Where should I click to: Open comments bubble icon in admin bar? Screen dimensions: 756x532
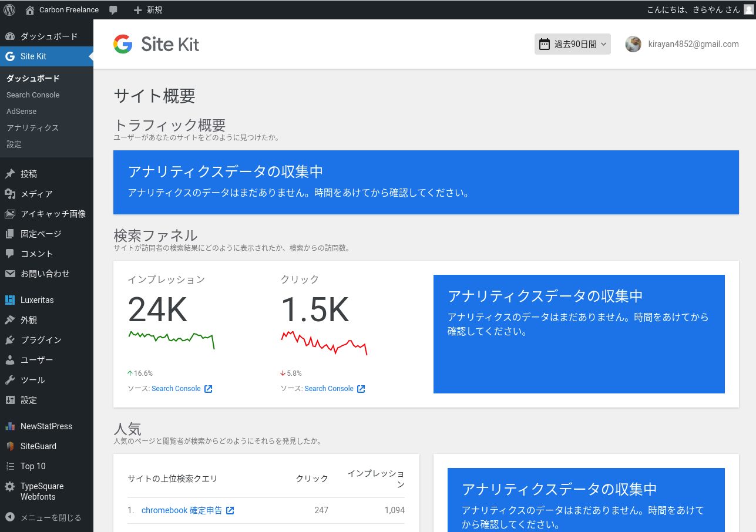pos(113,10)
